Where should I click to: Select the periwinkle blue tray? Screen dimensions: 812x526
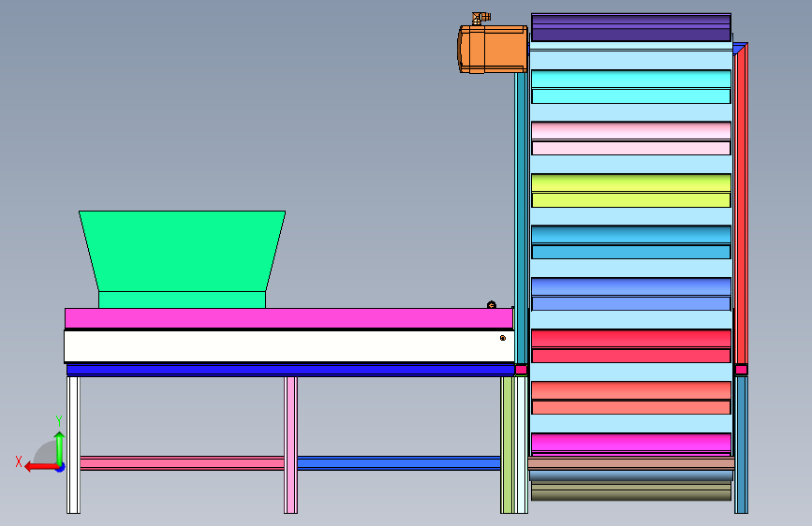click(x=630, y=294)
